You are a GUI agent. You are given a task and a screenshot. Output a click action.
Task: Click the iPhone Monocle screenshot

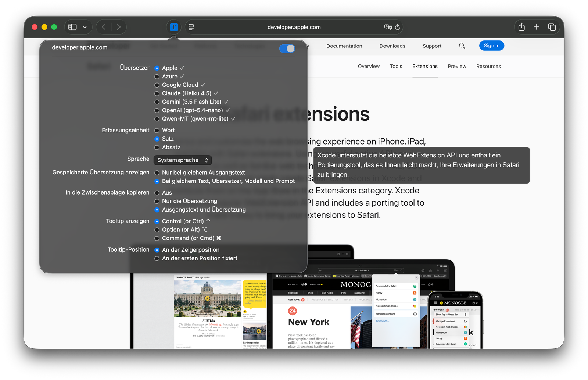coord(455,320)
